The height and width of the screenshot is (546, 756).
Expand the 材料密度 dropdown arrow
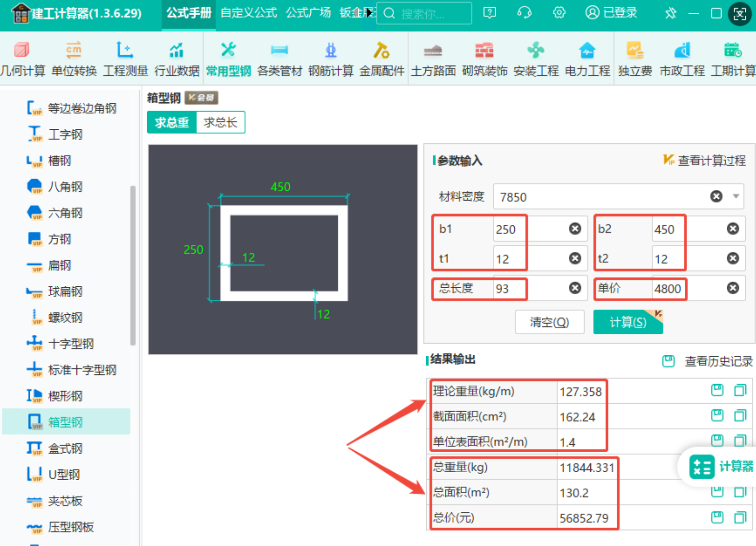pyautogui.click(x=736, y=196)
